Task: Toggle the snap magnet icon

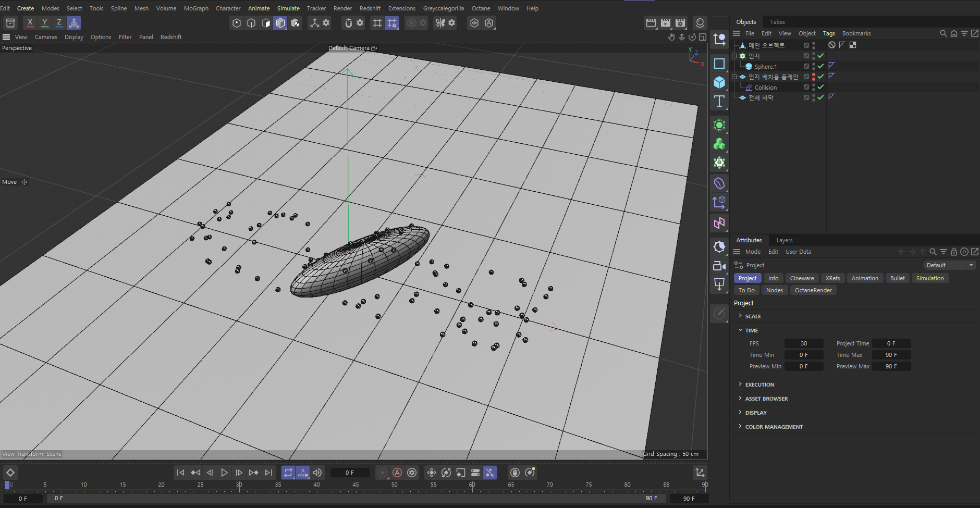Action: (x=349, y=23)
